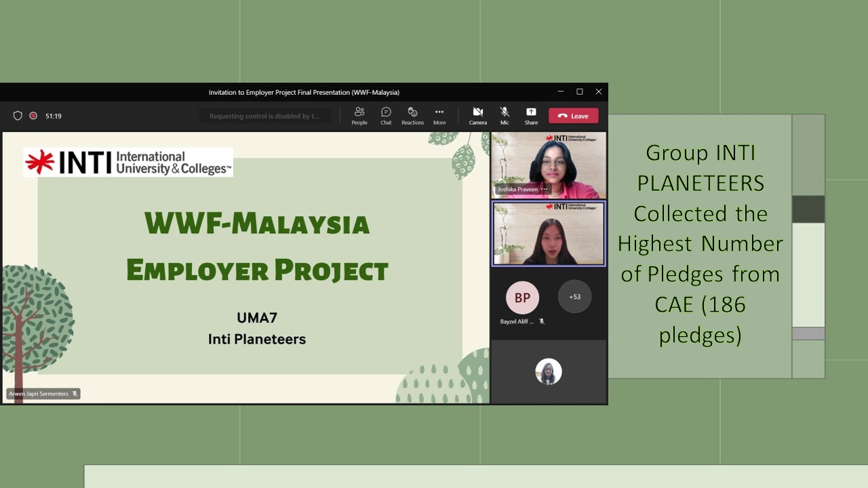The width and height of the screenshot is (868, 488).
Task: Click the UMA7 text on slide
Action: tap(257, 317)
